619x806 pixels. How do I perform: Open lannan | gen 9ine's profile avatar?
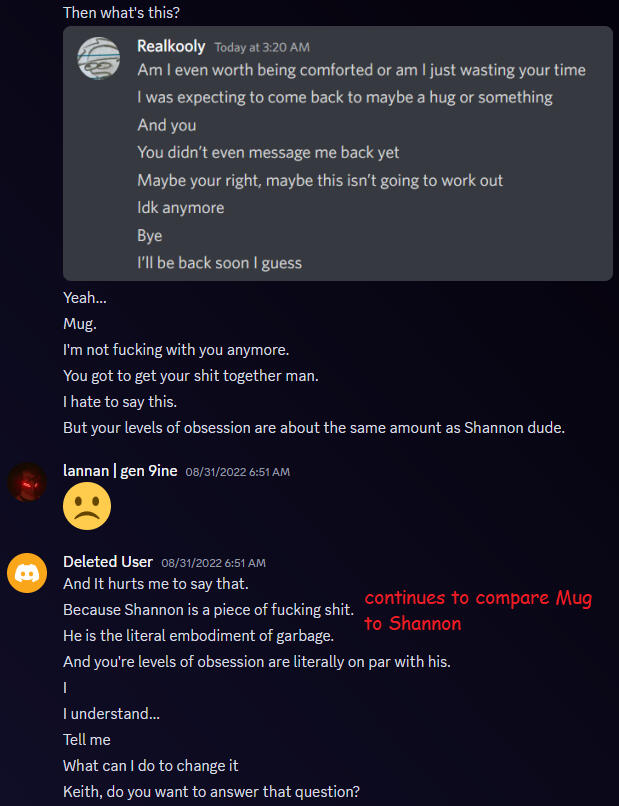click(x=27, y=482)
